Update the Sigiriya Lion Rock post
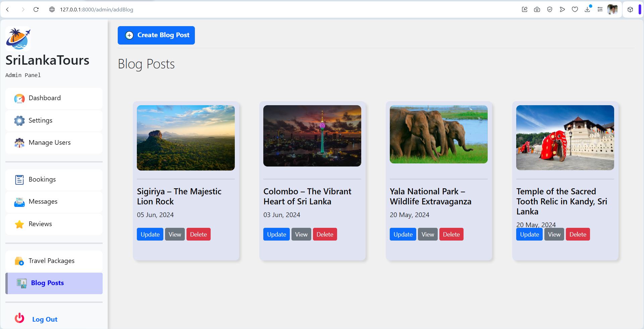 click(x=150, y=234)
